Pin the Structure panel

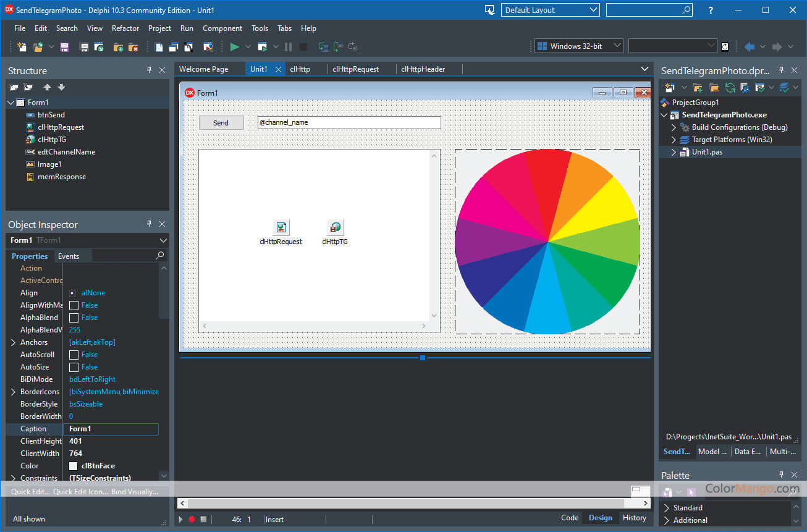pos(149,70)
